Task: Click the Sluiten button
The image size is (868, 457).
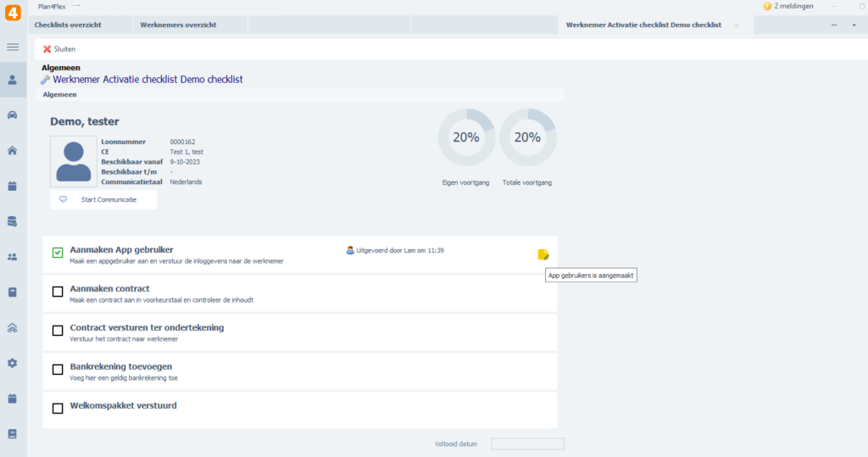Action: coord(59,49)
